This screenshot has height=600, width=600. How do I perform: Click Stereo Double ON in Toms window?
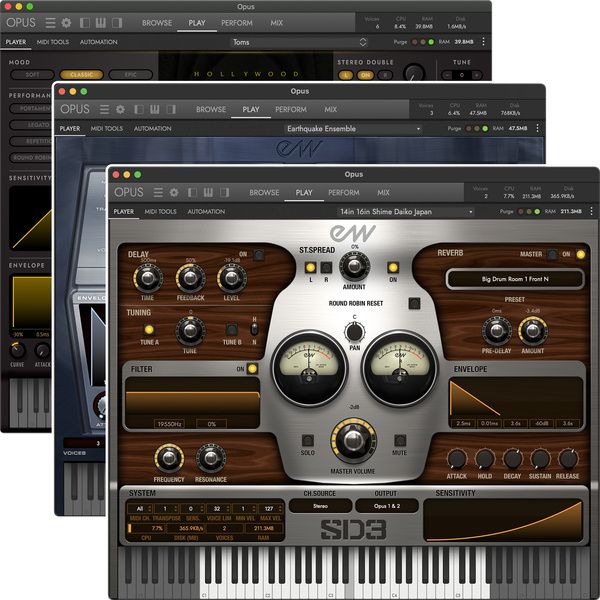pos(365,75)
